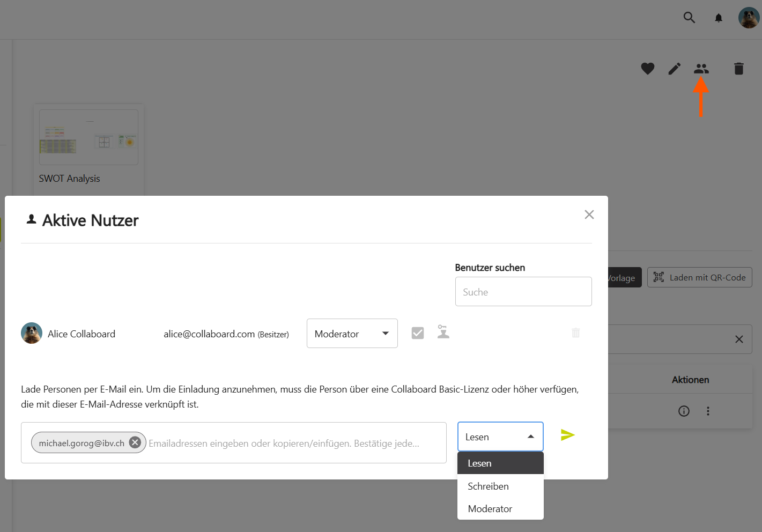Choose Schreiben from permission list
The image size is (762, 532).
tap(488, 486)
